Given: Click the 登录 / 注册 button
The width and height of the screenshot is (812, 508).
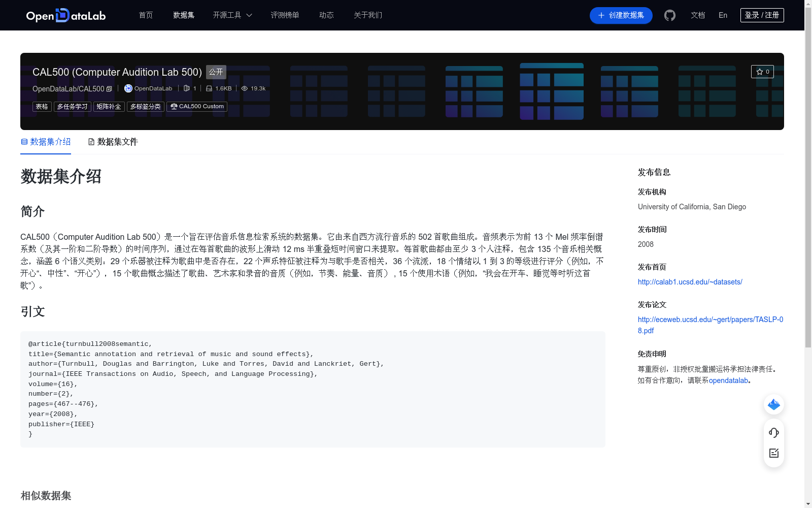Looking at the screenshot, I should point(762,15).
